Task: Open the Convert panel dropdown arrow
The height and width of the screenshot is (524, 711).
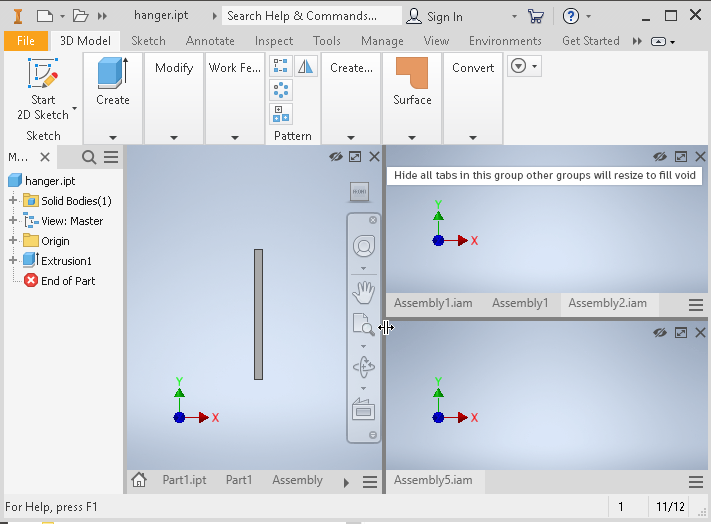Action: click(x=473, y=137)
